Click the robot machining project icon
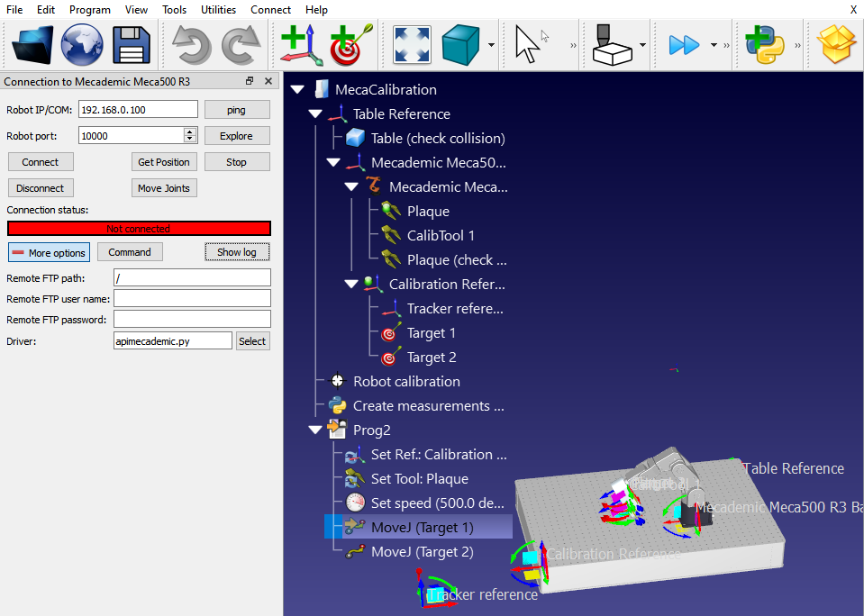Screen dimensions: 864x616 pyautogui.click(x=612, y=45)
